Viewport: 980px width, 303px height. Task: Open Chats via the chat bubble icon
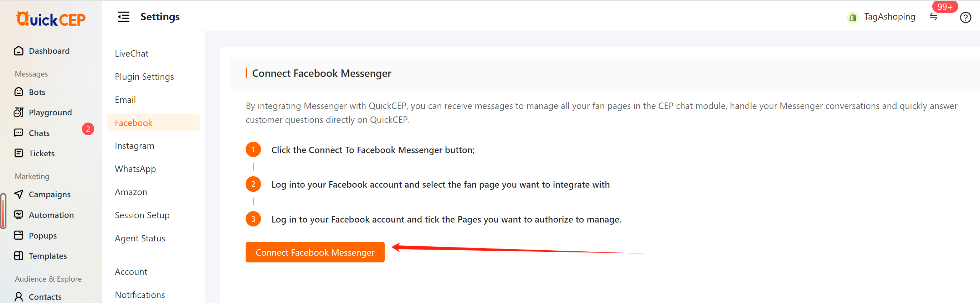tap(19, 133)
